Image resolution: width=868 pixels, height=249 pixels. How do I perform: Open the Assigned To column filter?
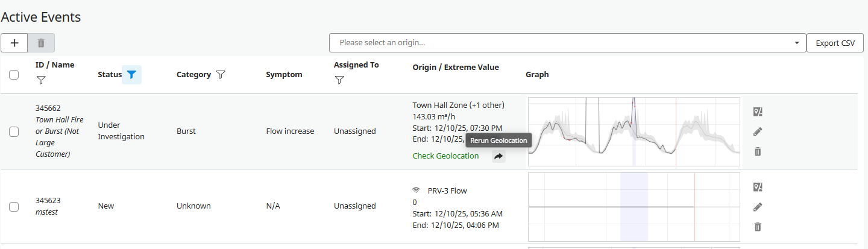[x=339, y=80]
